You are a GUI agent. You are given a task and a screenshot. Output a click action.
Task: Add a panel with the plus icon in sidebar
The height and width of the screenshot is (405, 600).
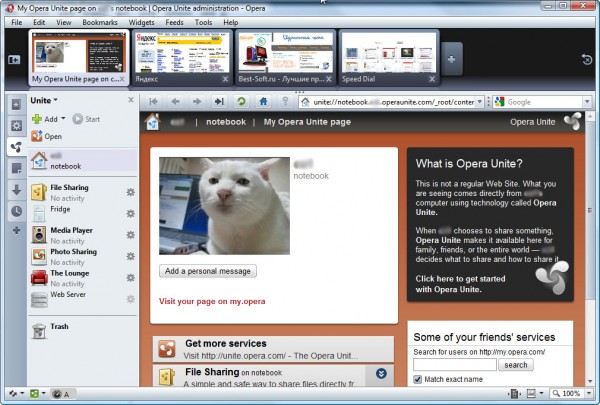coord(16,230)
